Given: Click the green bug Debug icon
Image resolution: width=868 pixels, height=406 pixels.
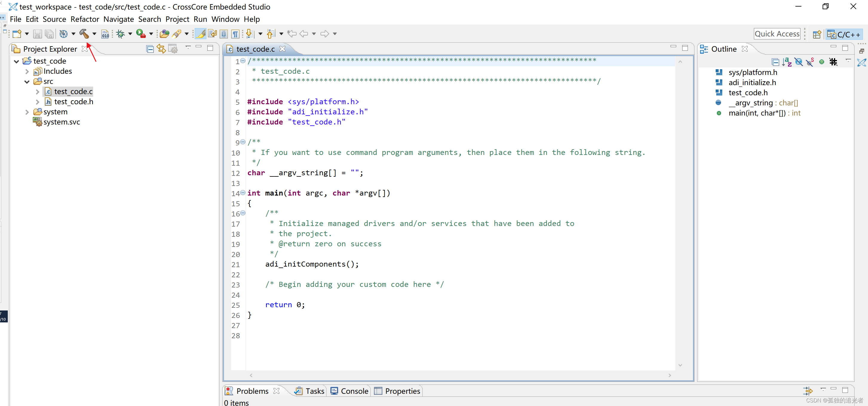Looking at the screenshot, I should tap(120, 34).
